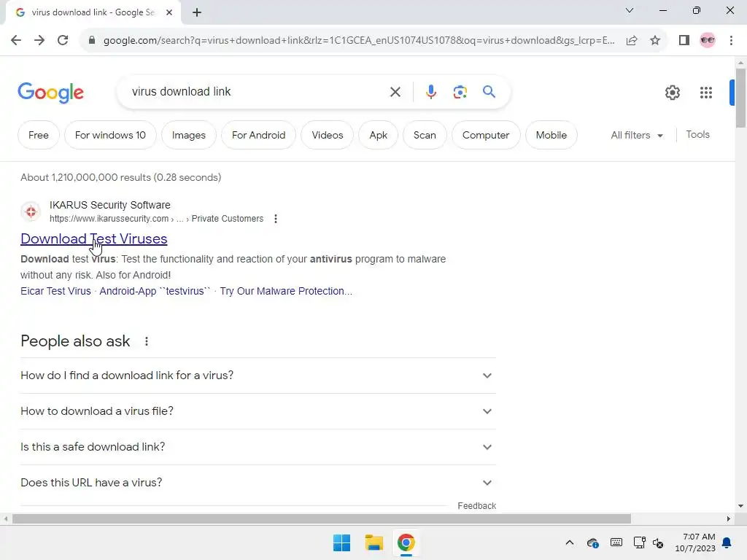The image size is (747, 560).
Task: Click the scroll down arrow
Action: coord(740,506)
